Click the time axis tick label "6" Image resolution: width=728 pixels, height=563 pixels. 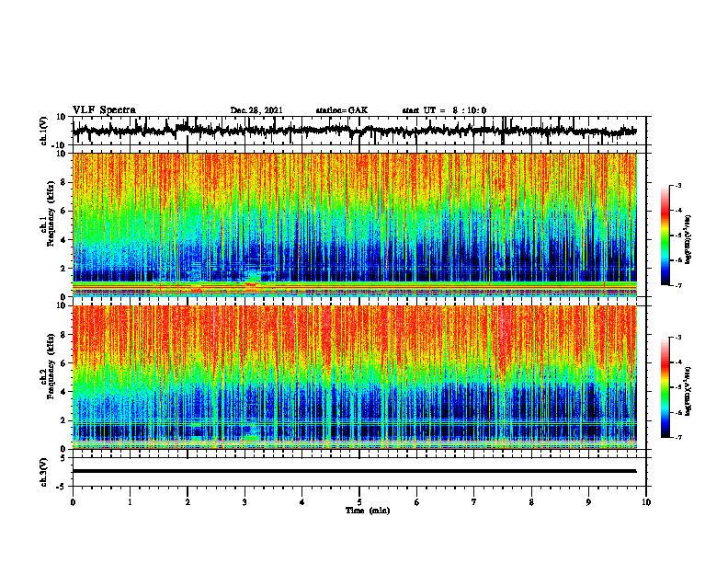pos(417,502)
